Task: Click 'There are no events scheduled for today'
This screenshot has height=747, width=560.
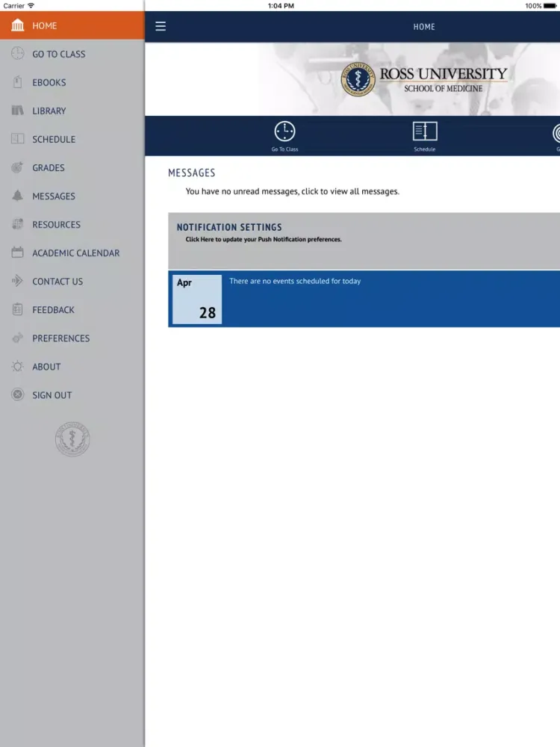Action: point(295,281)
